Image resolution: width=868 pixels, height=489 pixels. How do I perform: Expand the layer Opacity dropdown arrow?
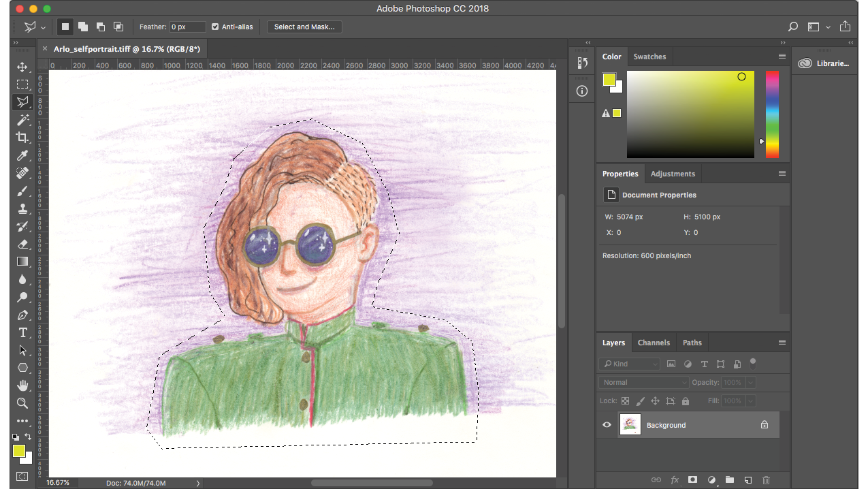tap(750, 383)
